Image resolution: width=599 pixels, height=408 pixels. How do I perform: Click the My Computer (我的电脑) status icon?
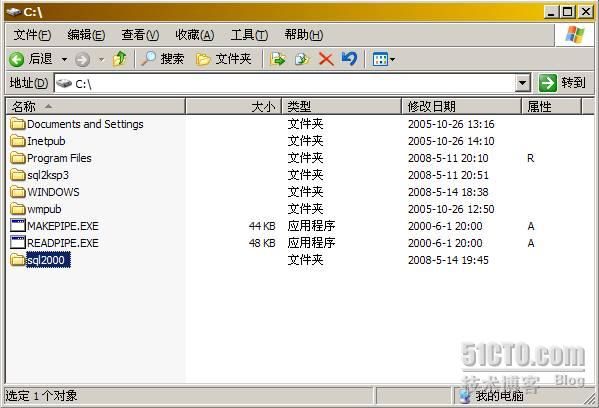pyautogui.click(x=465, y=396)
